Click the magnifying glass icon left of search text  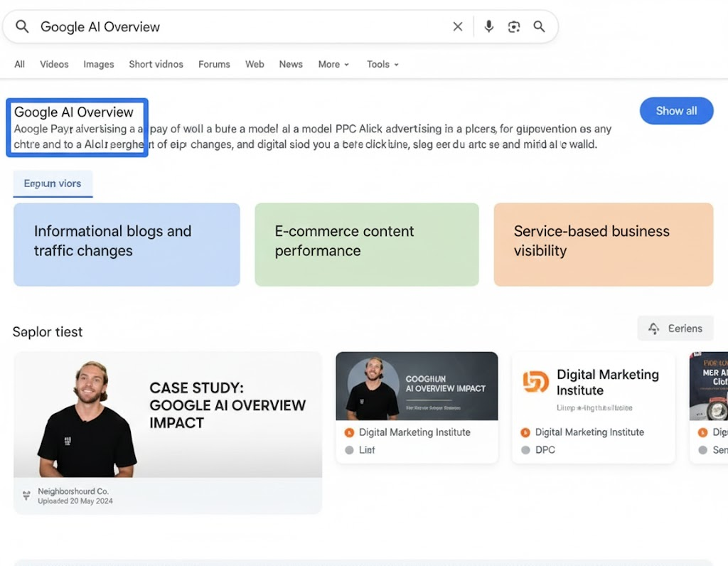point(22,27)
